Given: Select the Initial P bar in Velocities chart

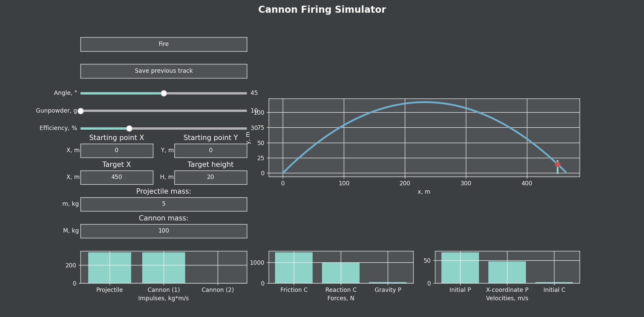Looking at the screenshot, I should coord(460,268).
